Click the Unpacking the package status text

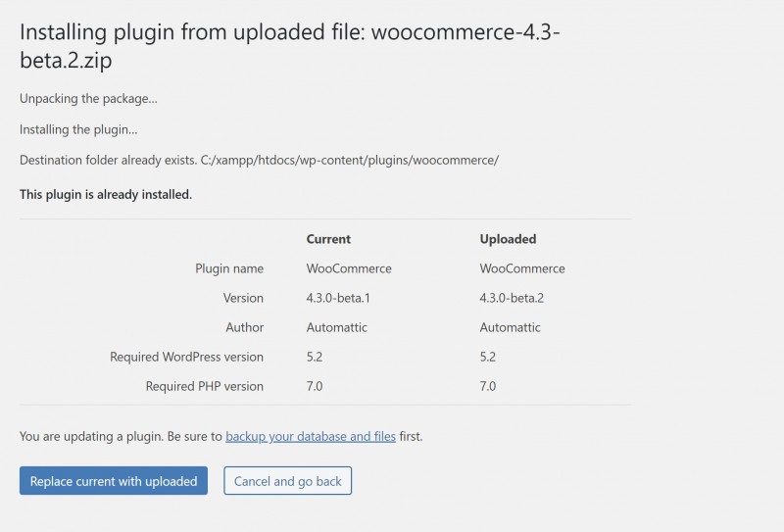click(x=88, y=99)
